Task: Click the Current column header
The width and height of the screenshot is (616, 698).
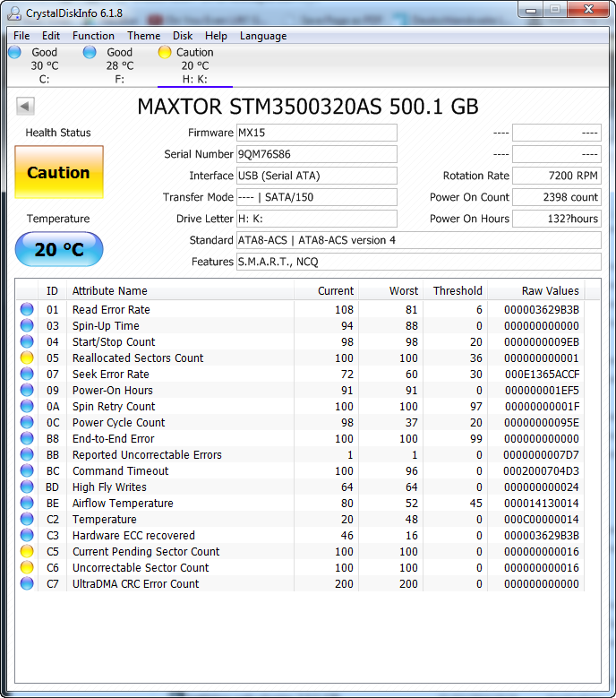Action: (x=326, y=290)
